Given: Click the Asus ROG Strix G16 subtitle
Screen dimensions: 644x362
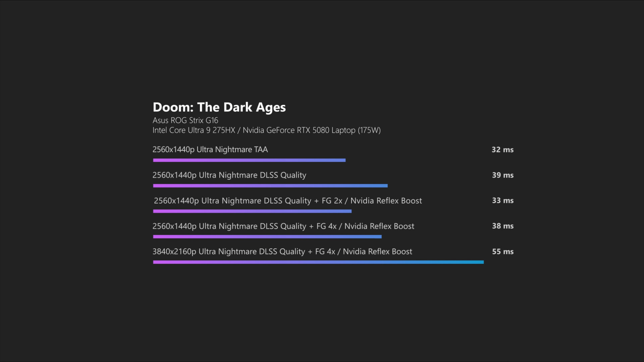Looking at the screenshot, I should pos(185,120).
